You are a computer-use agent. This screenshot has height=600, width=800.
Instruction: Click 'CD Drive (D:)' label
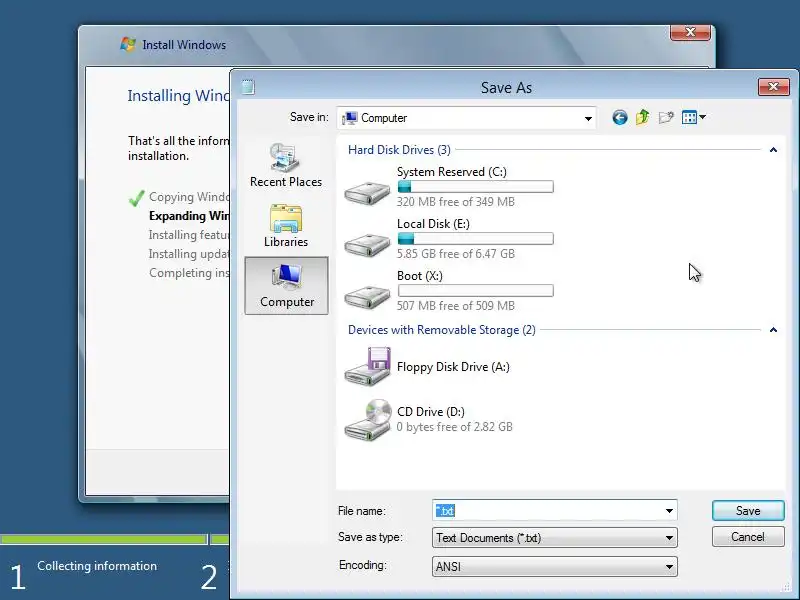(431, 412)
